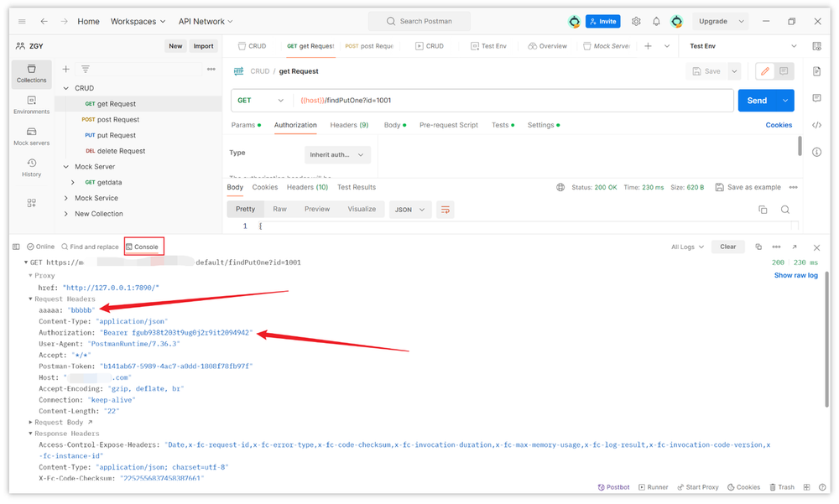Open the Test Results response tab

pyautogui.click(x=357, y=187)
